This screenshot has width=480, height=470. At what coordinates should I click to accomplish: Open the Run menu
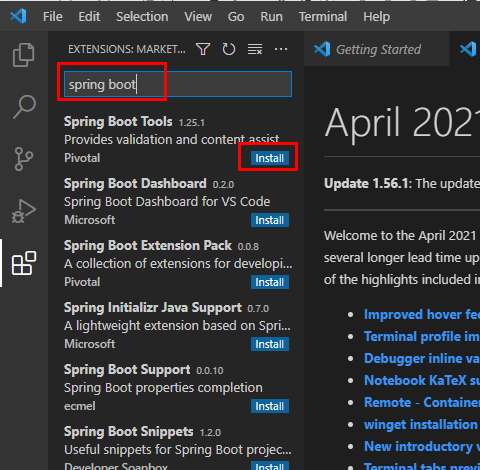pos(272,17)
